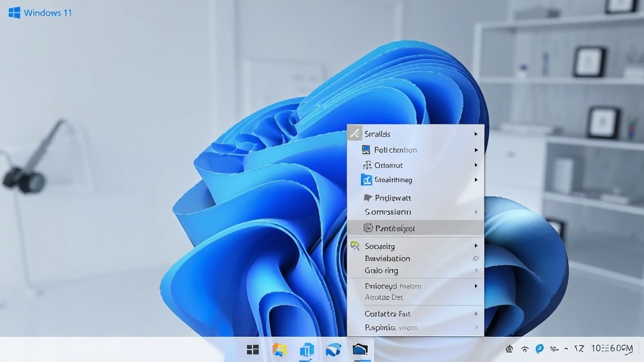This screenshot has height=362, width=644.
Task: Click the Windows 11 logo at top-left
Action: (x=40, y=13)
